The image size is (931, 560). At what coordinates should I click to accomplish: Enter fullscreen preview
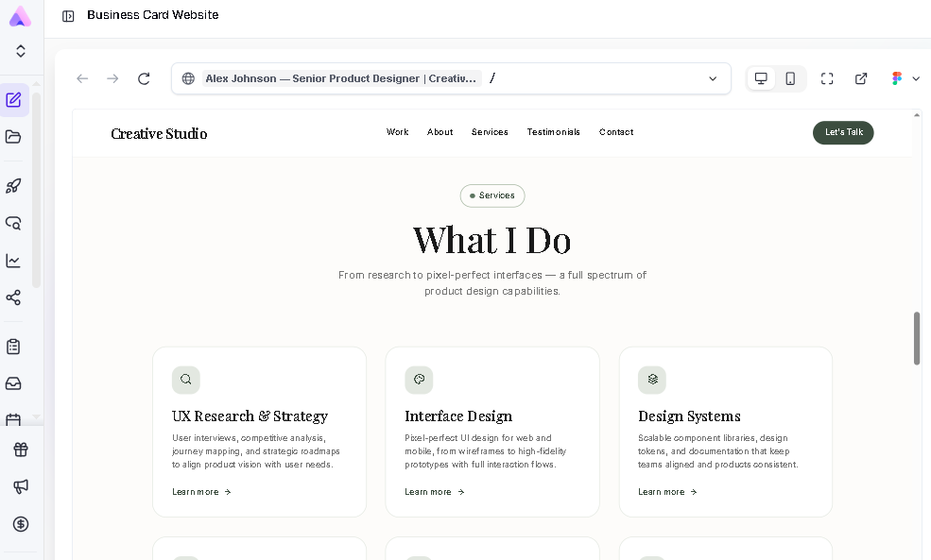point(827,78)
